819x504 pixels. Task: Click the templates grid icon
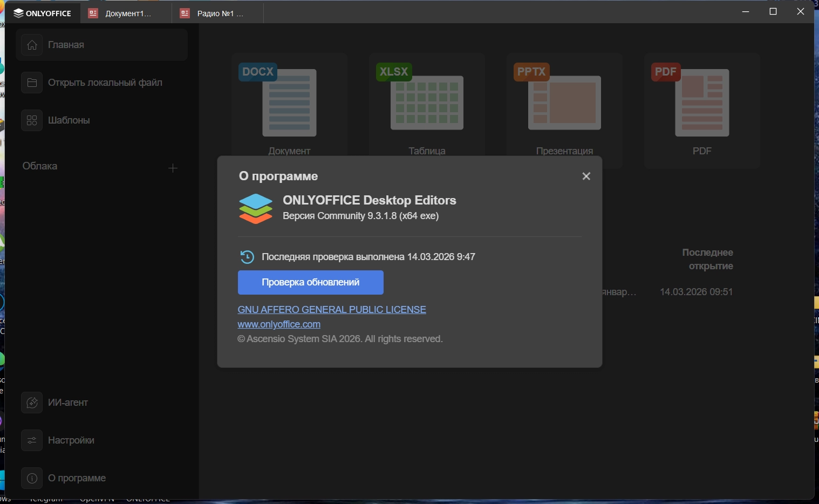[x=32, y=120]
